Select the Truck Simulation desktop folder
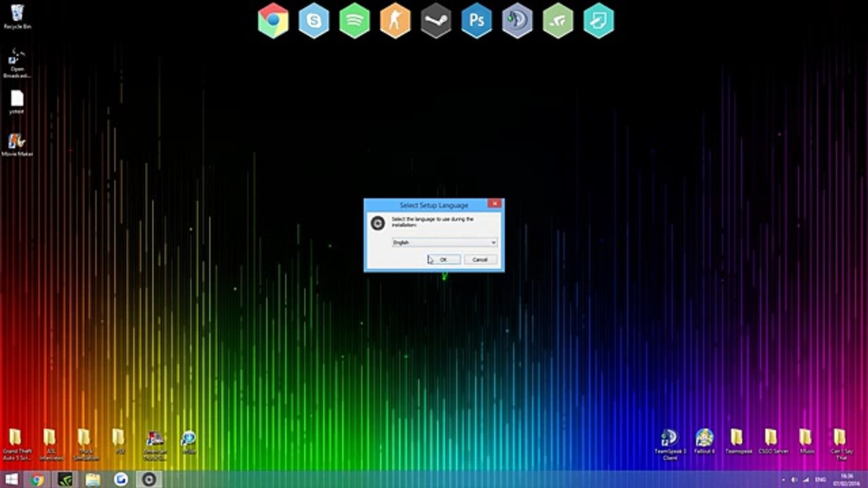This screenshot has width=868, height=488. 84,444
